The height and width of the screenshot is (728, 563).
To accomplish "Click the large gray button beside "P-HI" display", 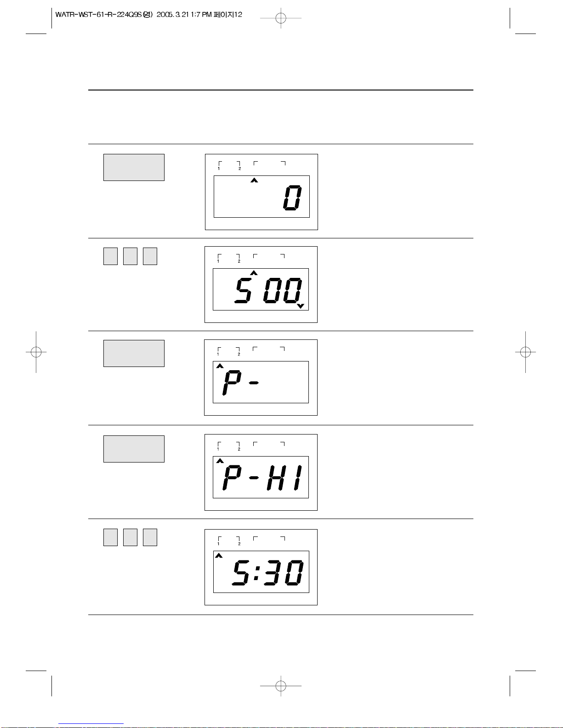I will [x=134, y=449].
